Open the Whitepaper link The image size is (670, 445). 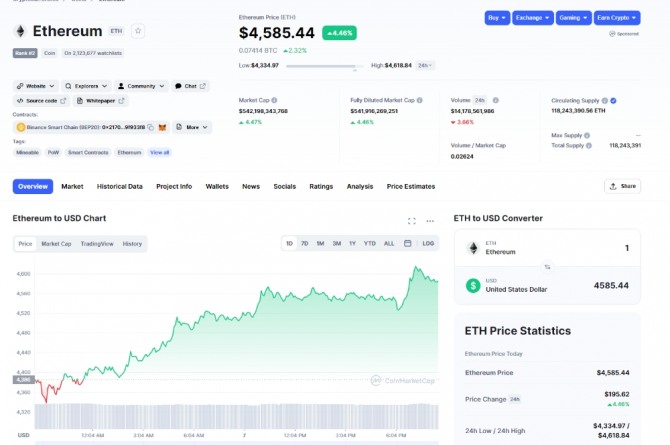tap(103, 100)
